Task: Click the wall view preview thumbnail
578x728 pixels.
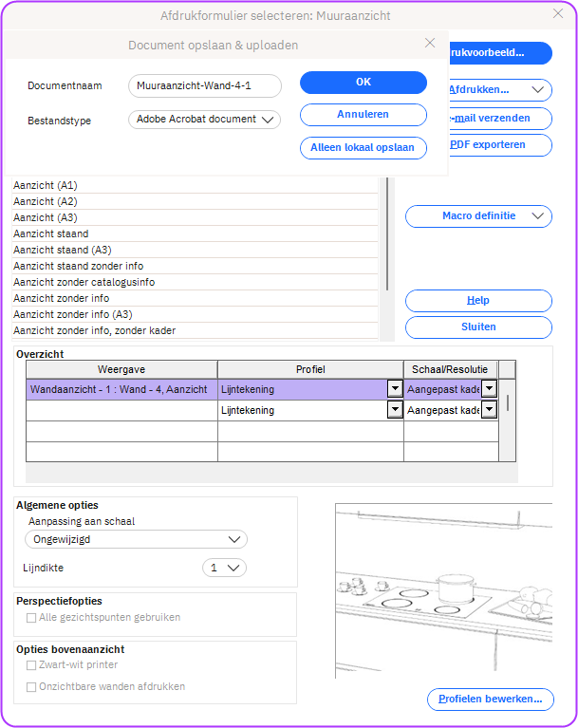Action: (x=443, y=590)
